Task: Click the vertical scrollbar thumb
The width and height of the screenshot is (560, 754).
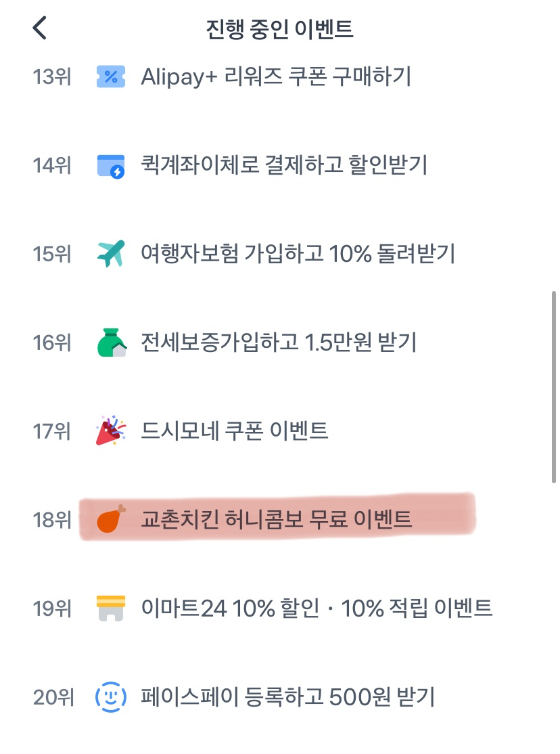Action: click(x=554, y=386)
